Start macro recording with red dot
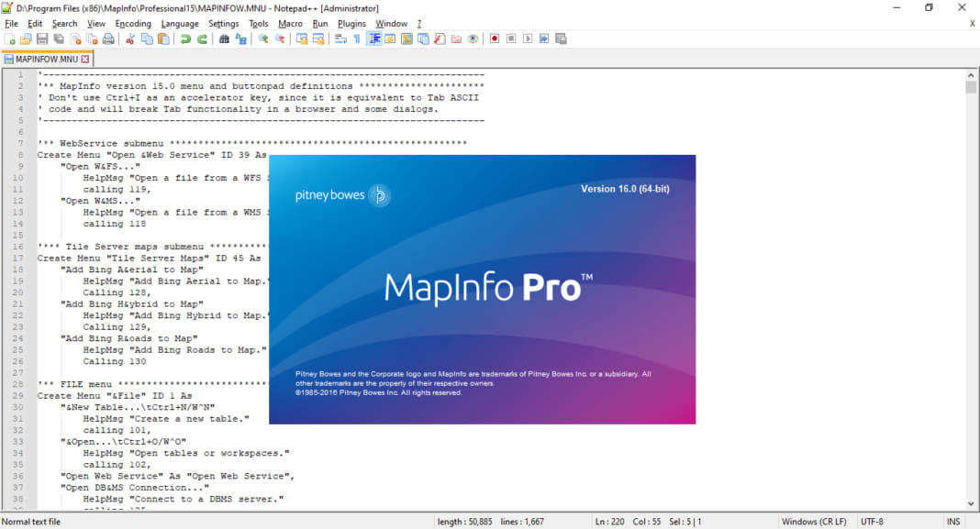980x529 pixels. (x=495, y=39)
